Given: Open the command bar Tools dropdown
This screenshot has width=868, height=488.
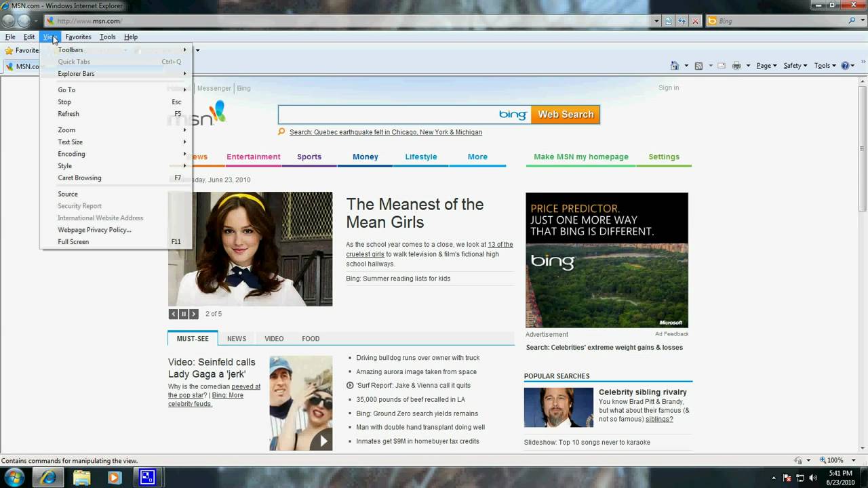Looking at the screenshot, I should tap(825, 66).
